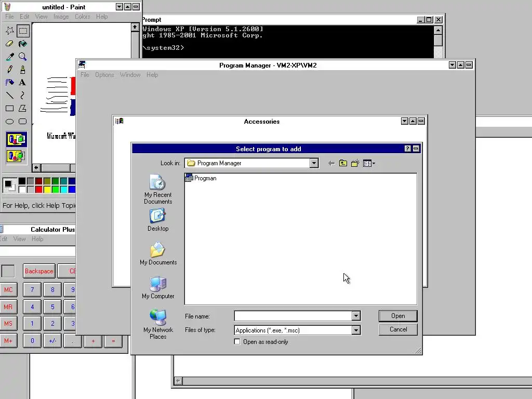
Task: Open Program Manager's control menu icon
Action: point(82,65)
